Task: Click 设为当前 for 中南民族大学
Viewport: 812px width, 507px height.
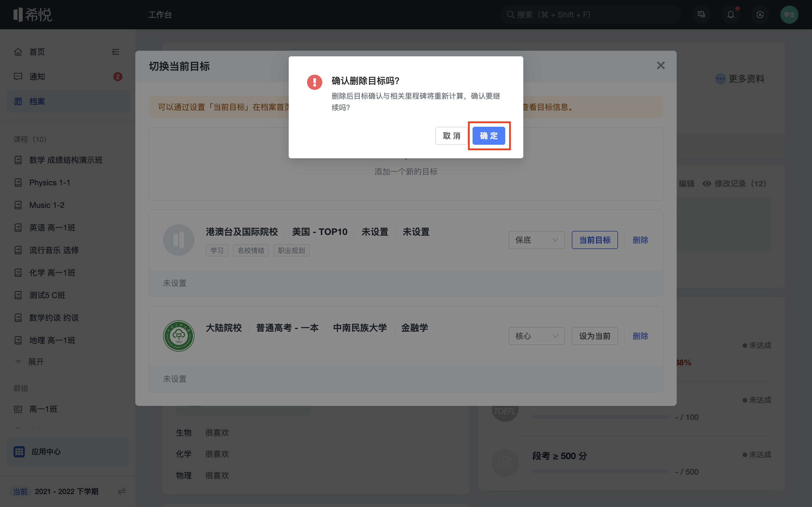Action: [595, 336]
